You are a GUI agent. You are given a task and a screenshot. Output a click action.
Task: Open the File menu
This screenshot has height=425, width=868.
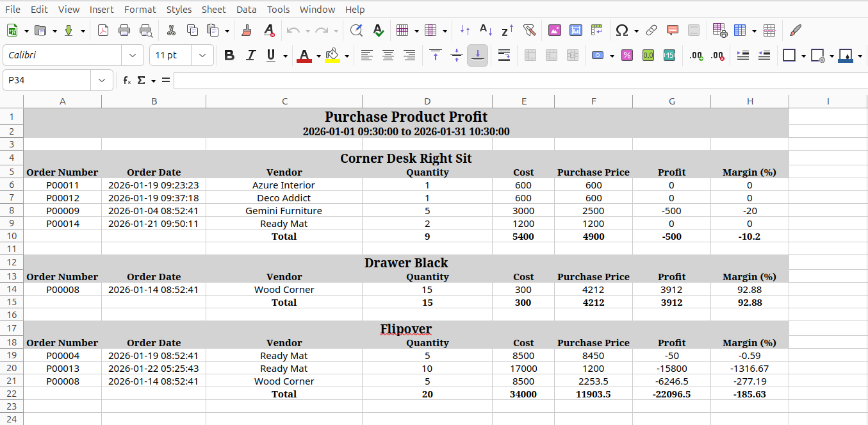click(x=12, y=9)
